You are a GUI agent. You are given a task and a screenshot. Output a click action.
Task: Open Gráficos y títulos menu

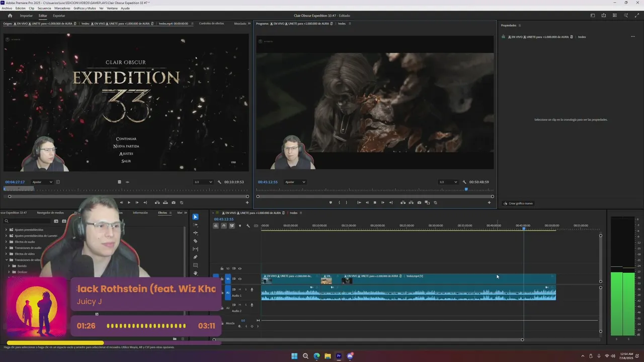[85, 8]
